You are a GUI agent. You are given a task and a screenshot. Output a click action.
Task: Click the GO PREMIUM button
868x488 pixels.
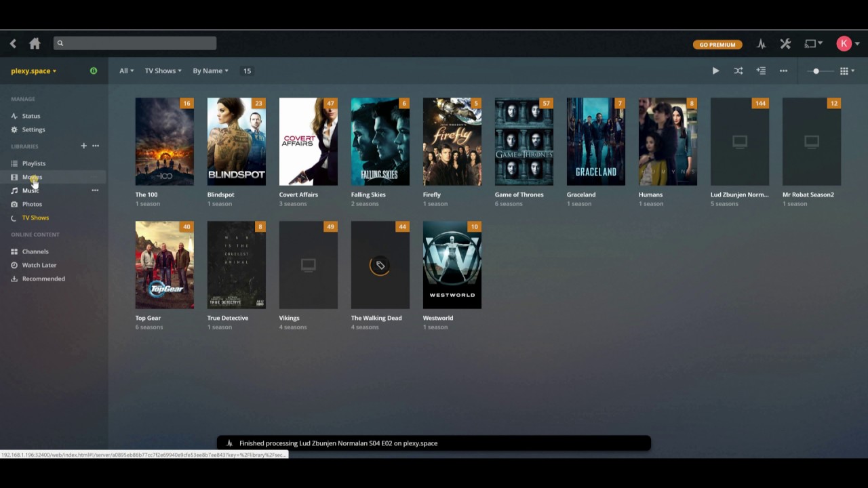(x=717, y=44)
